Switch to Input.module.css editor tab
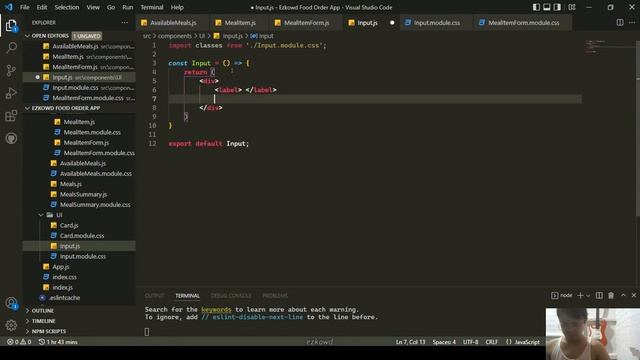Viewport: 640px width, 360px height. coord(437,23)
